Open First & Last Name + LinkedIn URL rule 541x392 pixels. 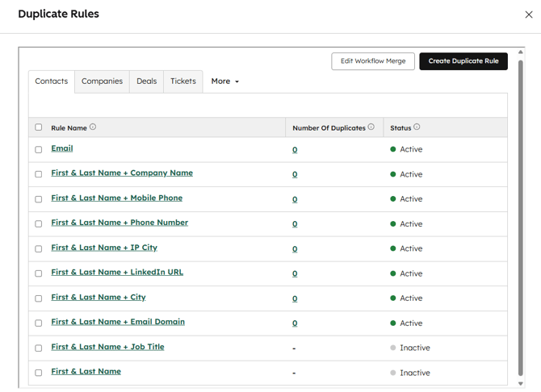(x=117, y=272)
